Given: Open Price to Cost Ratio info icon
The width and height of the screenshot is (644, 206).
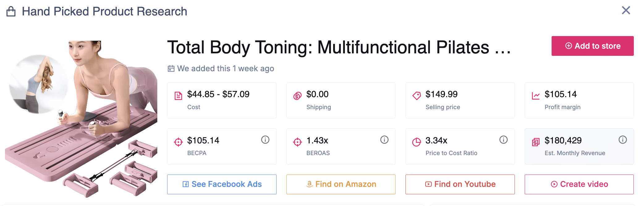Looking at the screenshot, I should point(503,140).
